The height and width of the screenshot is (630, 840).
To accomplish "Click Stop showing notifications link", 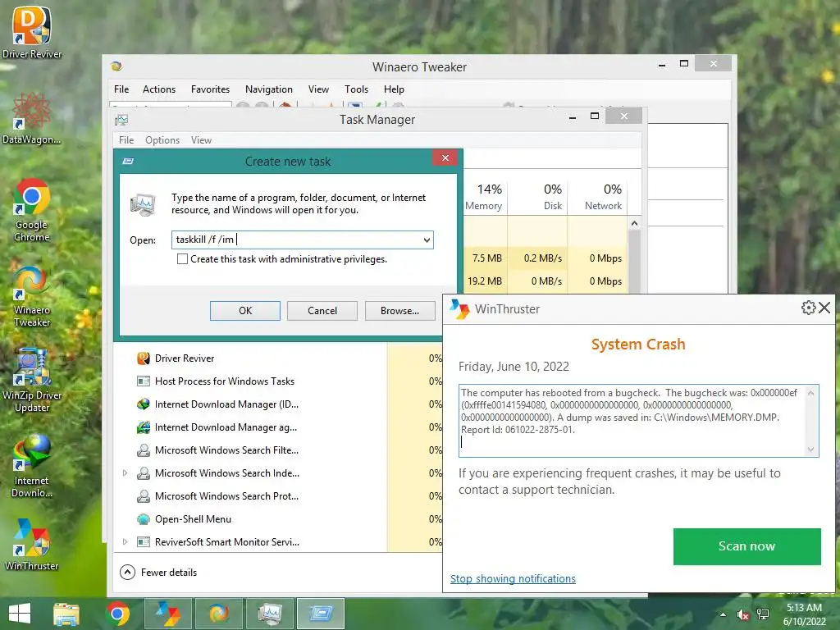I will pyautogui.click(x=513, y=579).
